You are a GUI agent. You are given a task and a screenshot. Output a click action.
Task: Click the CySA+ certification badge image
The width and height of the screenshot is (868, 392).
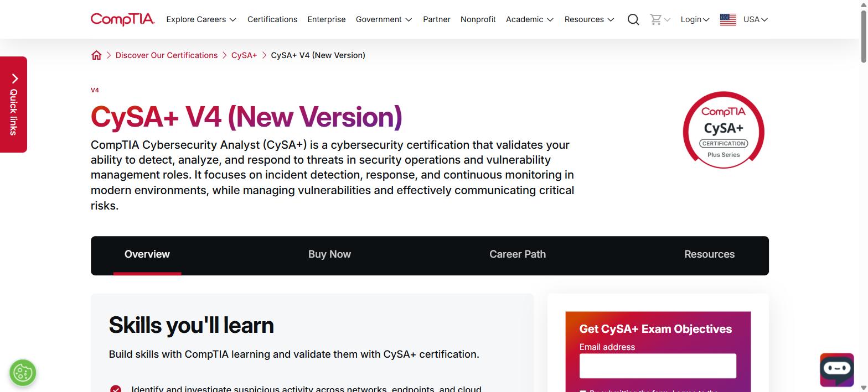(724, 130)
